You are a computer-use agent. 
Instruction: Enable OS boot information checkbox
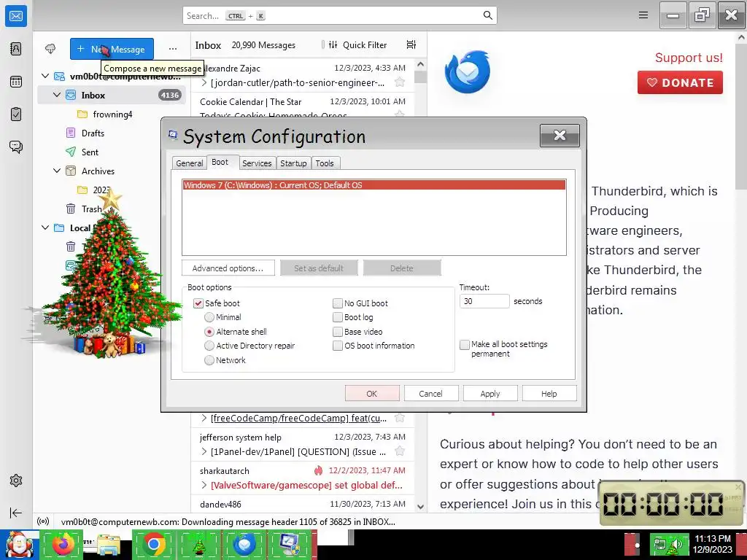(x=337, y=346)
